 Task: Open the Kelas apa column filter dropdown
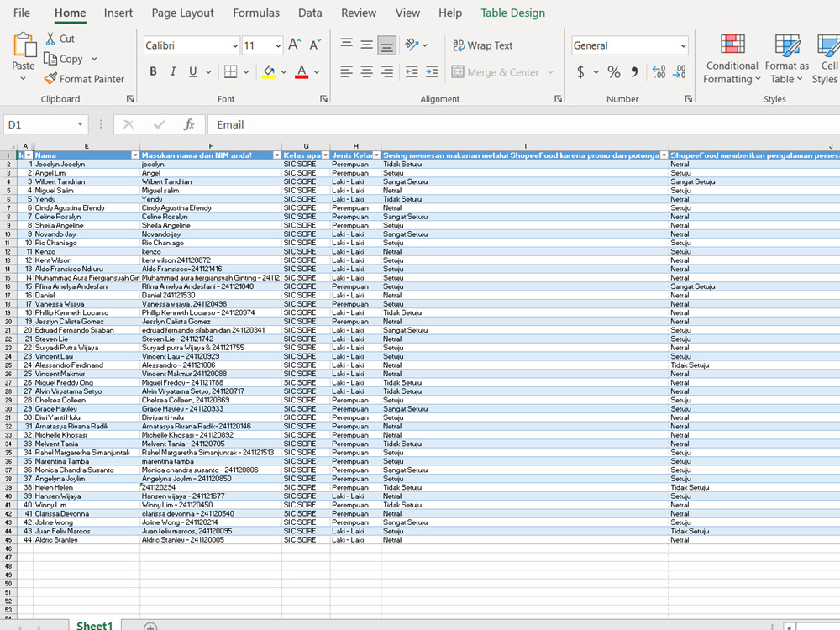(x=325, y=155)
